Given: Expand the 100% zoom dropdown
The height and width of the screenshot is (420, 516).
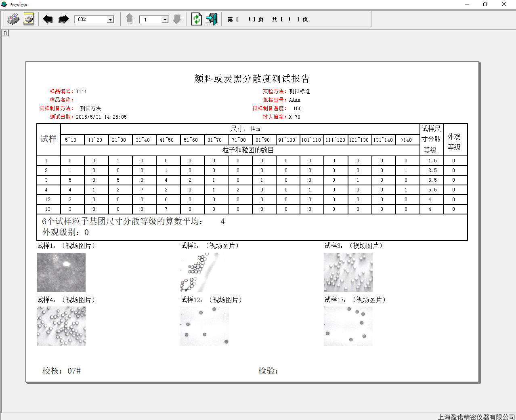Looking at the screenshot, I should (110, 19).
